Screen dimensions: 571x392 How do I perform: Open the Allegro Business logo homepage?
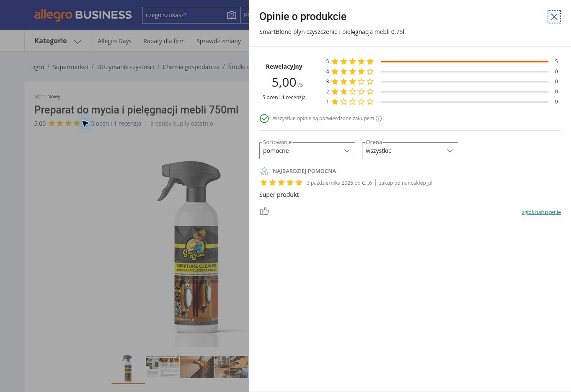click(x=83, y=15)
